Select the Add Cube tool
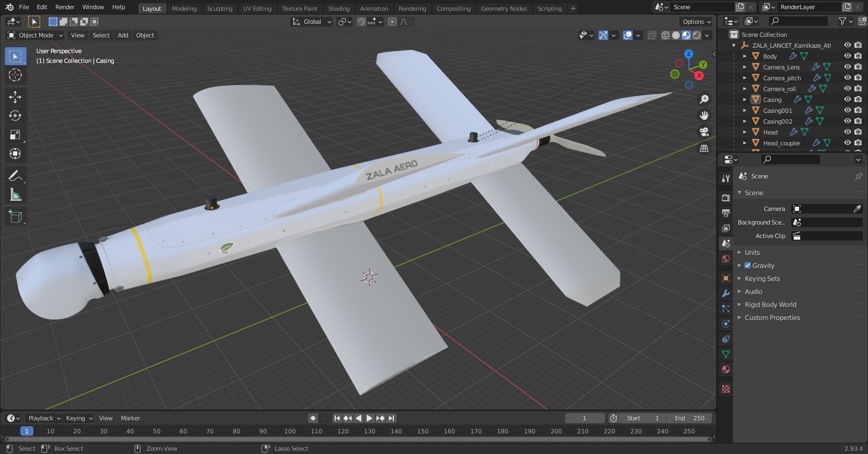This screenshot has height=454, width=868. pyautogui.click(x=15, y=217)
